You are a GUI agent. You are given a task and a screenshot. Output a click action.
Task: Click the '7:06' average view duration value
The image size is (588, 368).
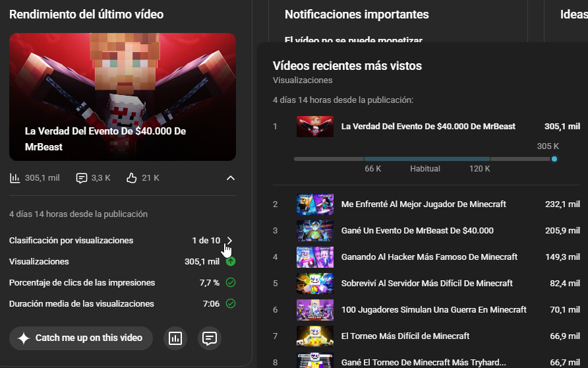211,303
